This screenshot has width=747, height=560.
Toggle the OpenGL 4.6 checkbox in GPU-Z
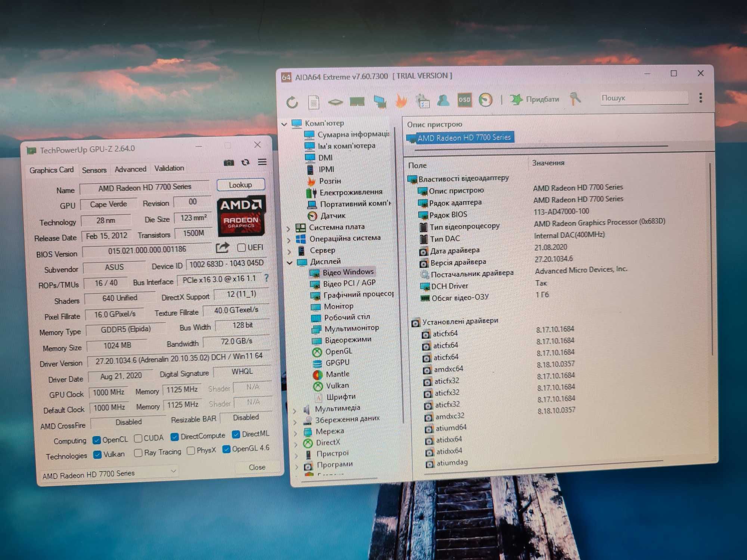pyautogui.click(x=226, y=449)
